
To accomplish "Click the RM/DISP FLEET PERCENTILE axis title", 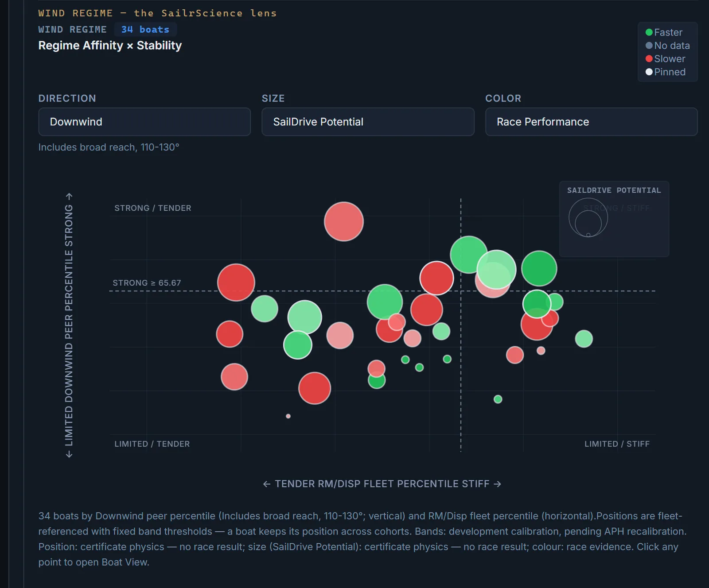I will [x=382, y=484].
